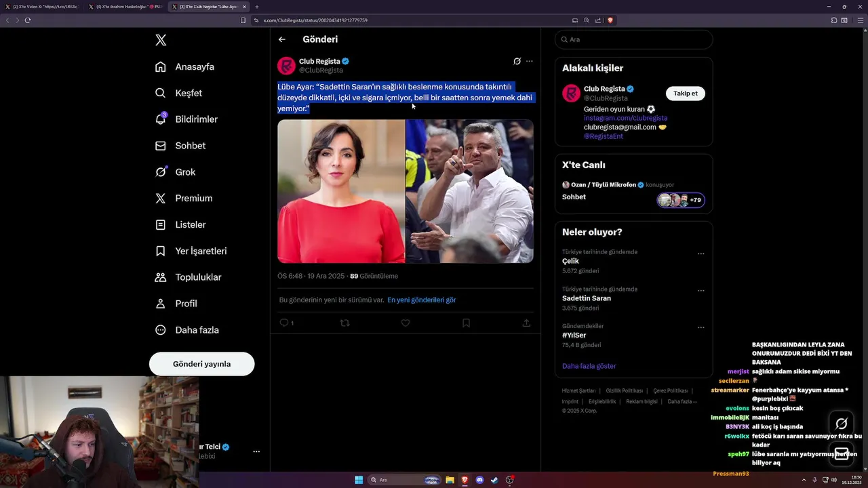Bookmark page icon in address bar
The width and height of the screenshot is (868, 488).
coord(243,20)
